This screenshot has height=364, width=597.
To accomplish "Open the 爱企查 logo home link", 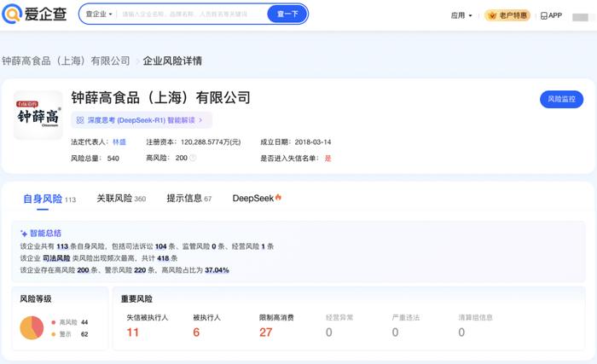I will click(x=35, y=14).
